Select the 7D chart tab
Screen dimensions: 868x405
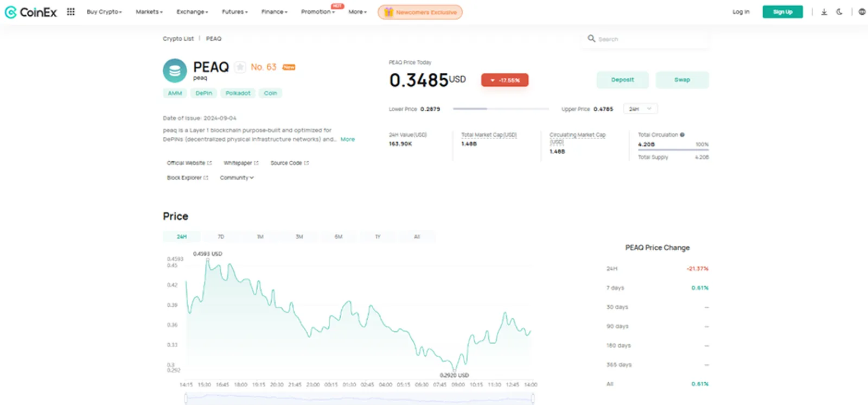[x=221, y=237]
